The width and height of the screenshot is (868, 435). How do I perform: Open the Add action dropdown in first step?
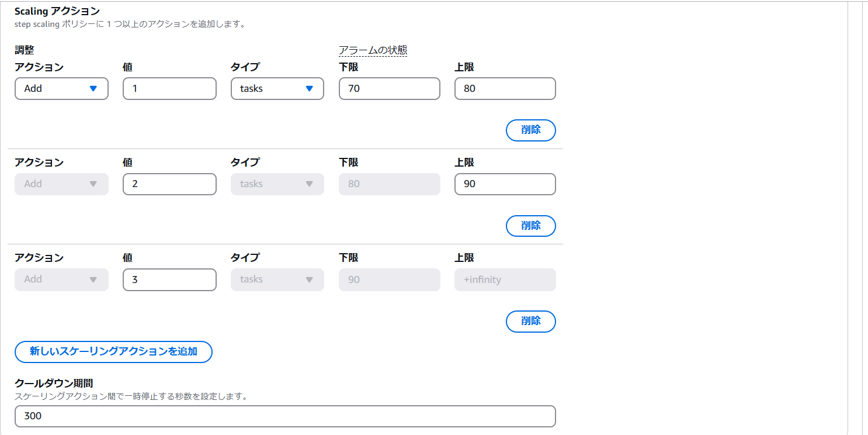click(61, 89)
